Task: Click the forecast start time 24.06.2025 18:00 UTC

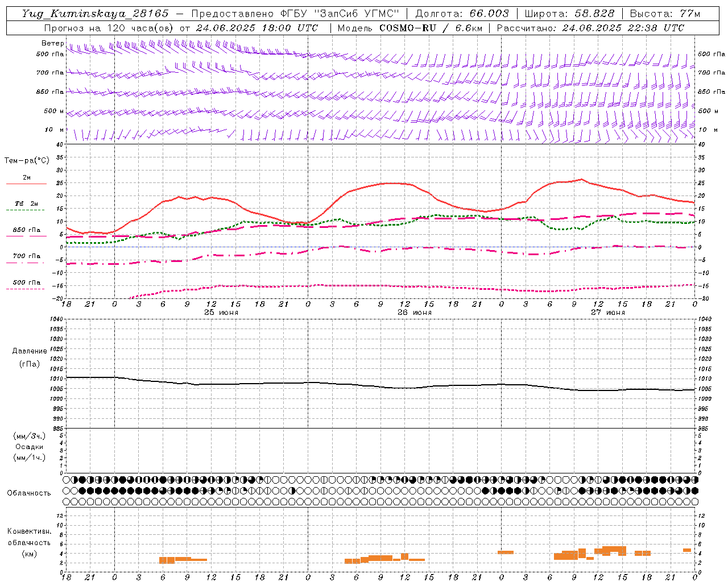Action: 257,28
